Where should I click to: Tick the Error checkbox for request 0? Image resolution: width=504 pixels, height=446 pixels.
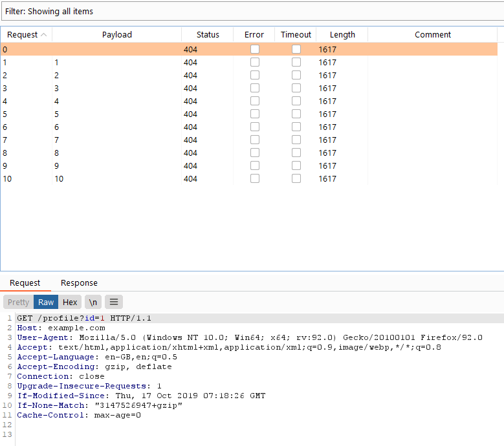(x=255, y=49)
